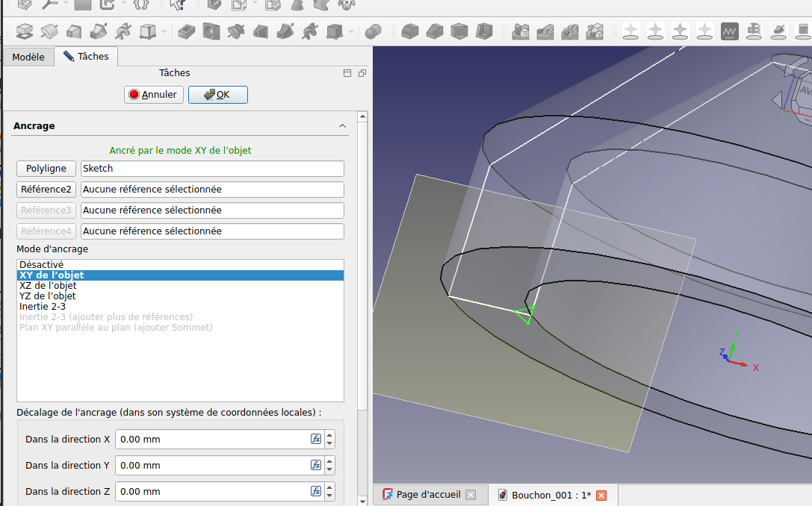Select the Draft tool icon
Screen dimensions: 812x506
pyautogui.click(x=459, y=31)
